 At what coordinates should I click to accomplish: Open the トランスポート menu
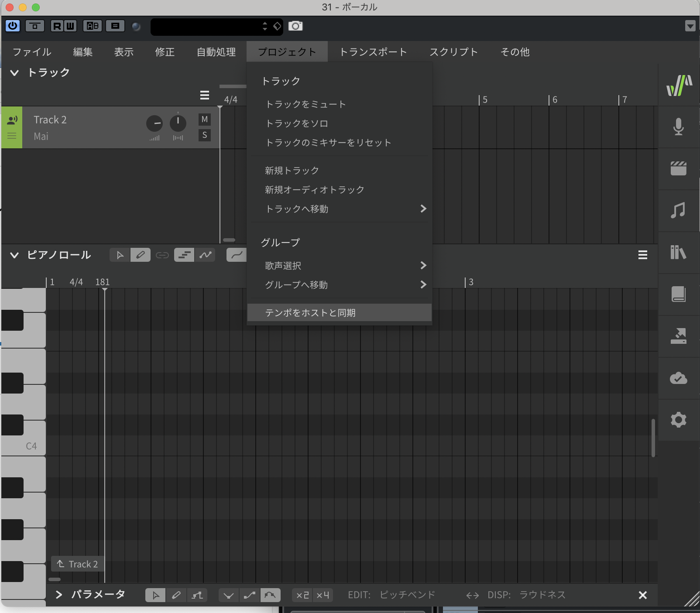[x=373, y=52]
